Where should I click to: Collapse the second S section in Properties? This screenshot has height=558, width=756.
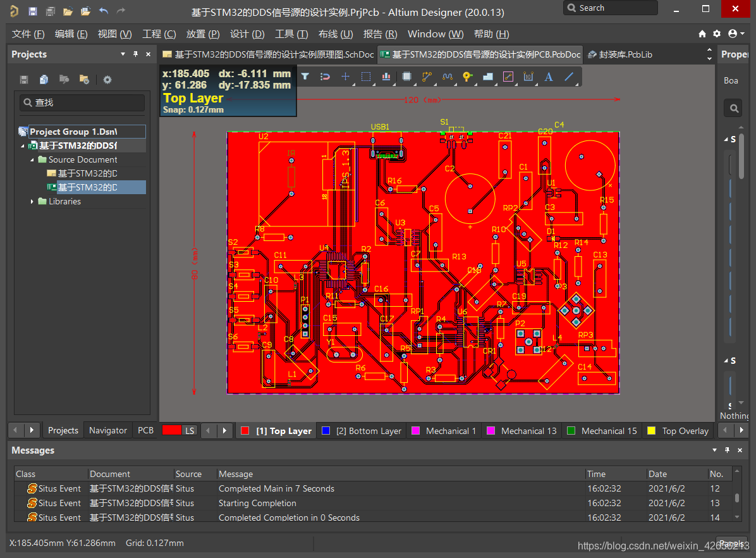tap(726, 361)
